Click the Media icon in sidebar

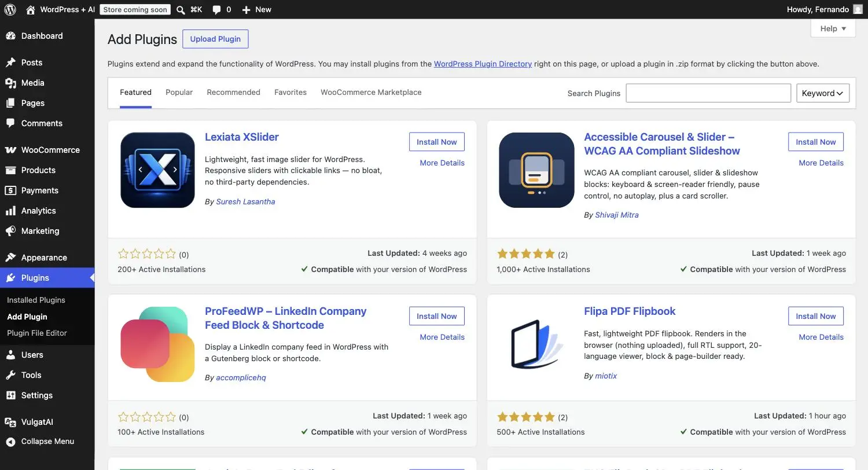coord(10,83)
